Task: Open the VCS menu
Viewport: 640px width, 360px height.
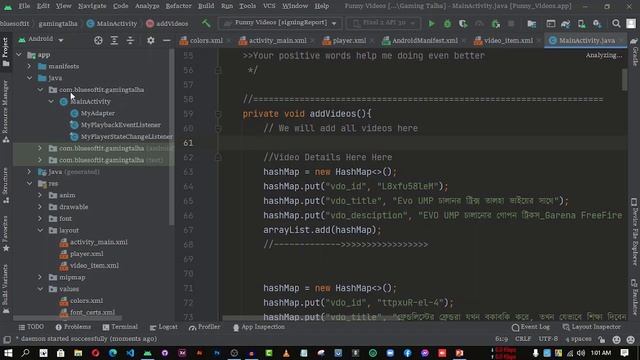Action: (269, 6)
